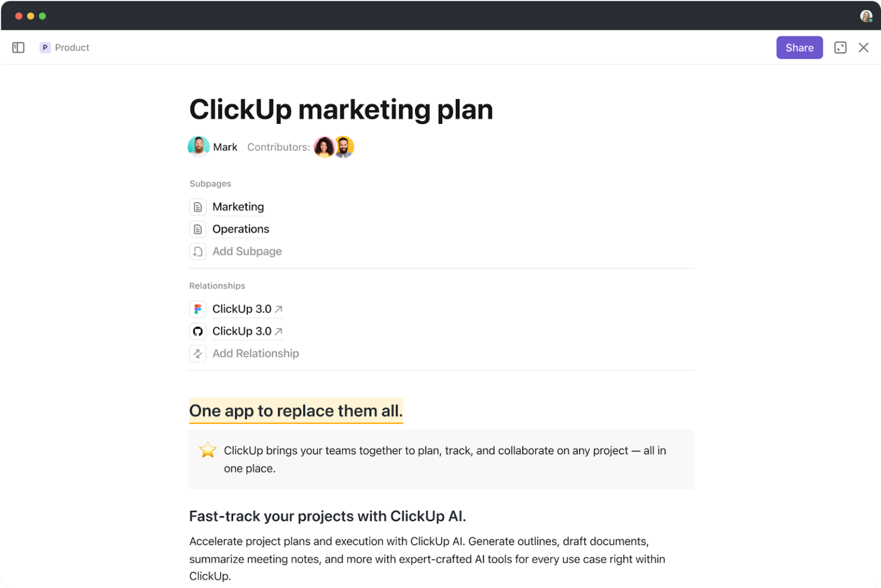Select the highlighted heading 'One app to replace them all.'
Viewport: 881px width, 588px height.
tap(296, 411)
